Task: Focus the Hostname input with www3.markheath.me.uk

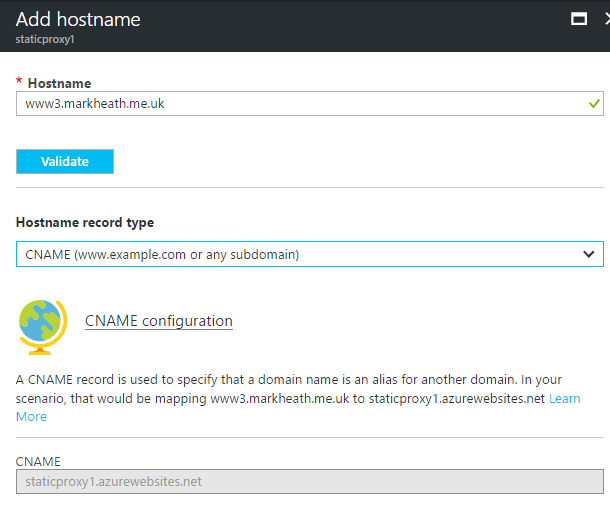Action: (300, 103)
